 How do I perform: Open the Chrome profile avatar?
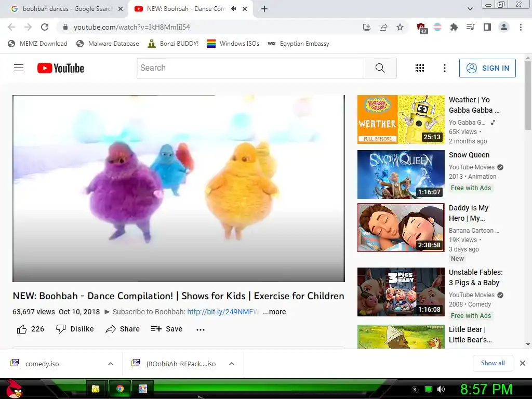(504, 27)
